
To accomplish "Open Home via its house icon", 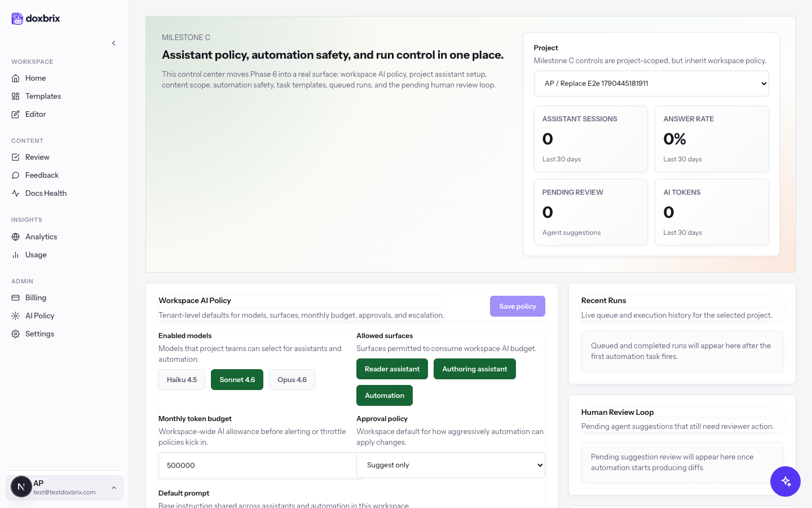I will coord(16,78).
